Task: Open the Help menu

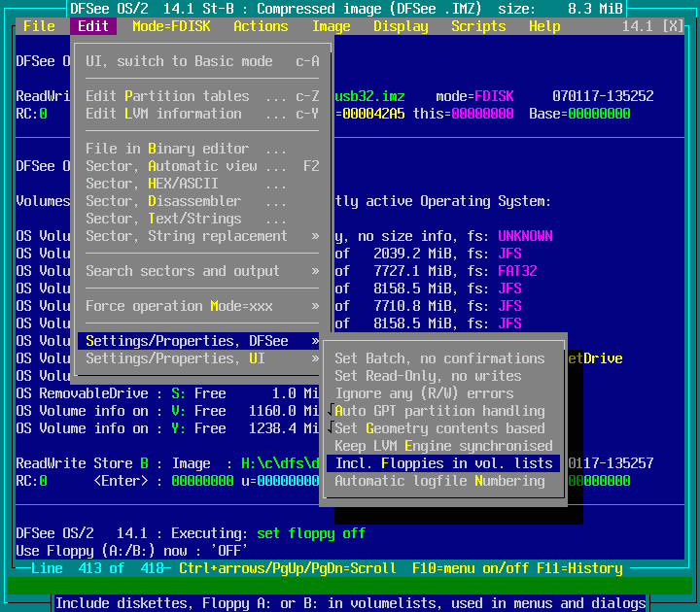Action: 544,26
